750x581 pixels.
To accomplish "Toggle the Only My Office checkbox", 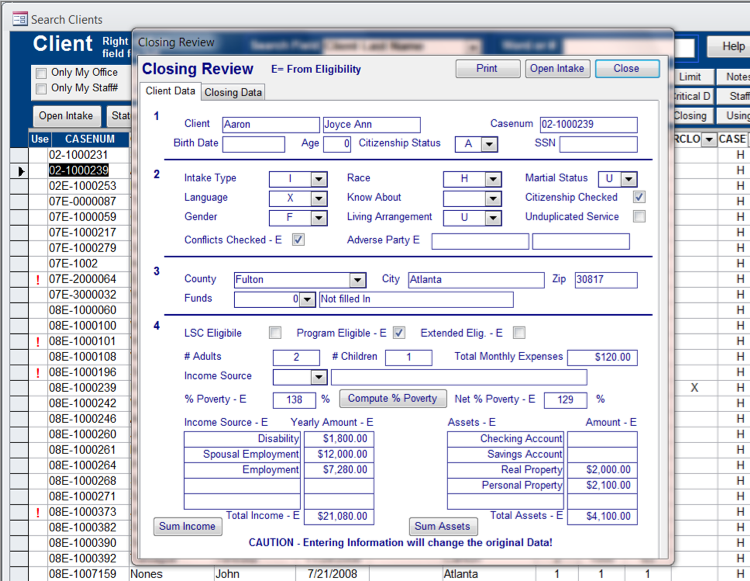I will [41, 73].
